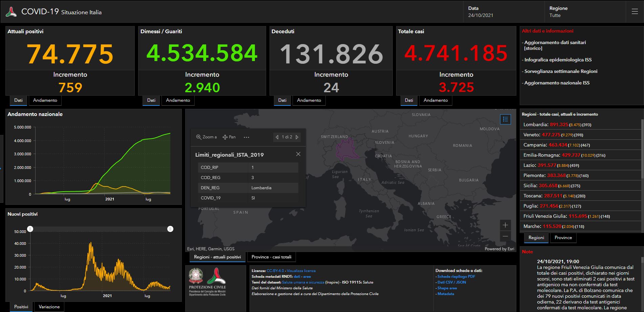644x312 pixels.
Task: Open the hamburger menu in header
Action: tap(635, 12)
